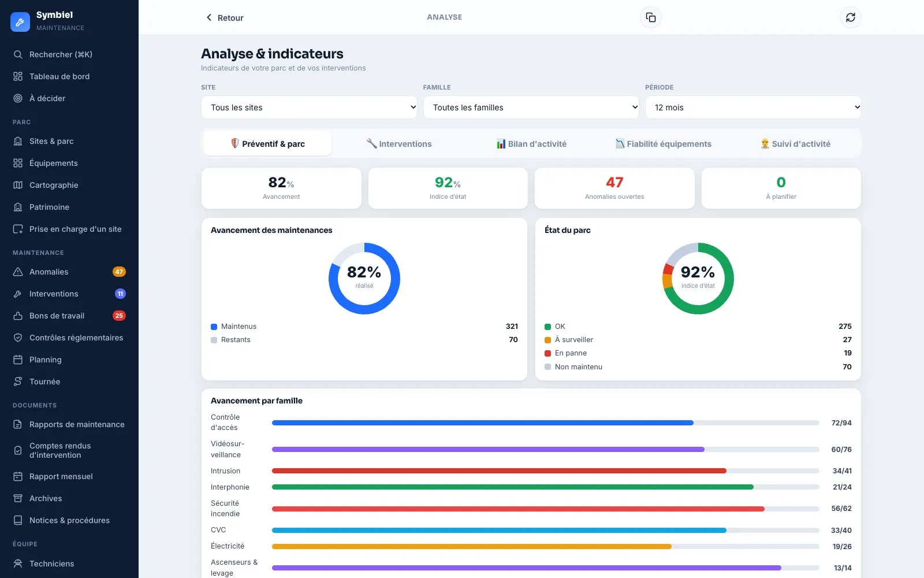The width and height of the screenshot is (924, 578).
Task: Click the Interventions wrench icon in sidebar
Action: pos(18,294)
